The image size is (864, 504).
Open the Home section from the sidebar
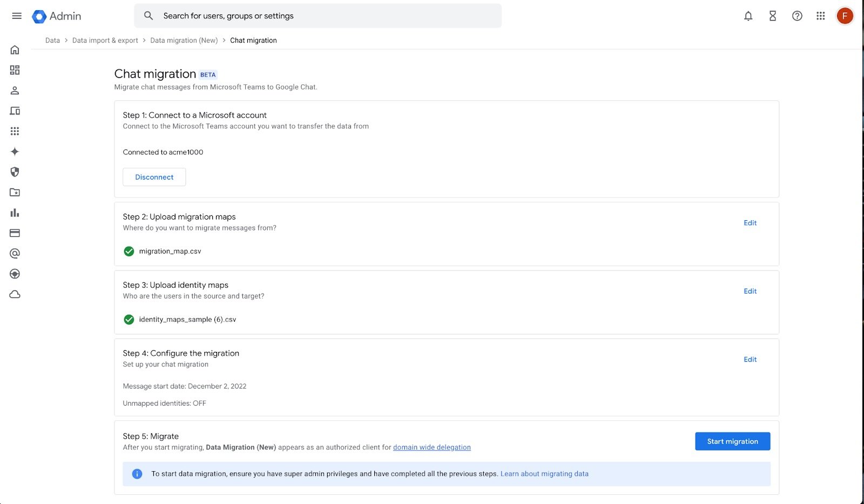[15, 49]
